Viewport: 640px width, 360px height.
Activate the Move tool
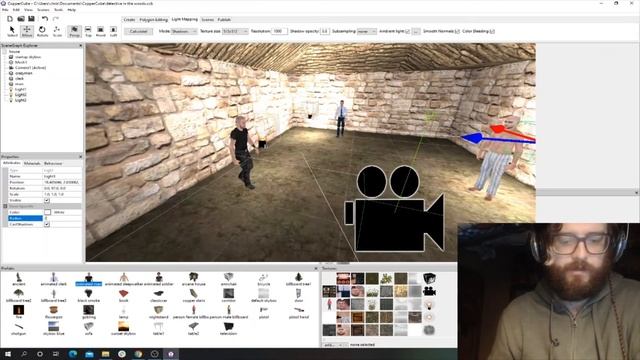(x=27, y=31)
